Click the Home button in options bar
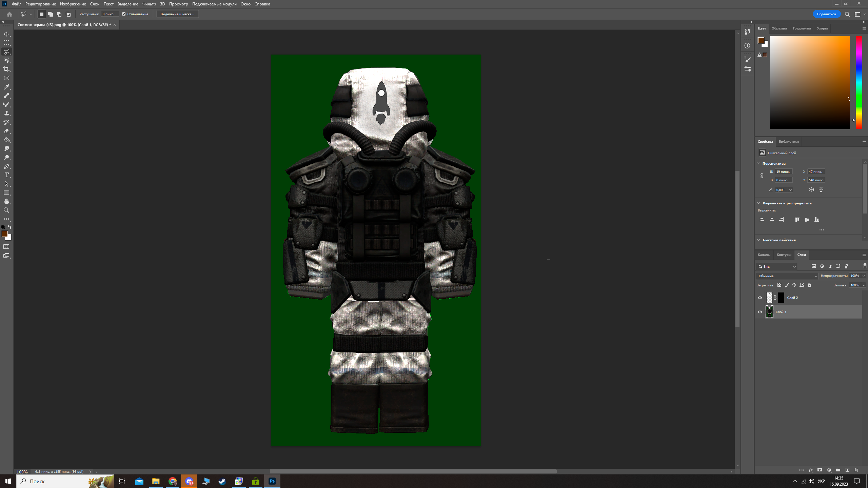Image resolution: width=868 pixels, height=488 pixels. click(x=9, y=14)
